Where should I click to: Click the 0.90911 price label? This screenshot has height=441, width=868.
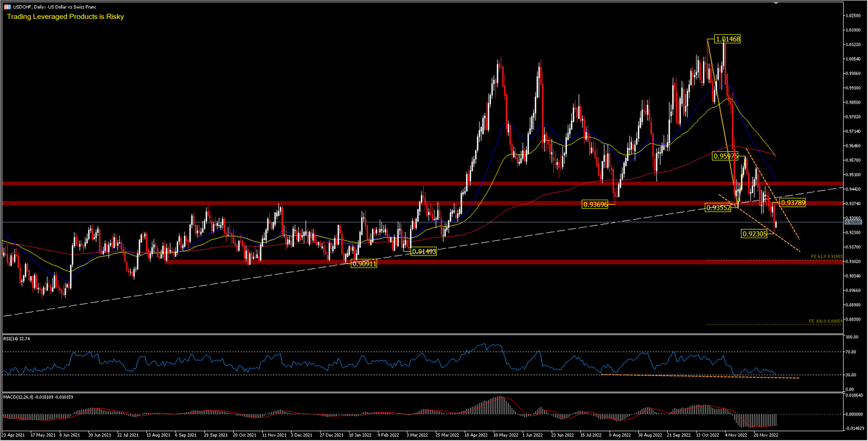(364, 264)
